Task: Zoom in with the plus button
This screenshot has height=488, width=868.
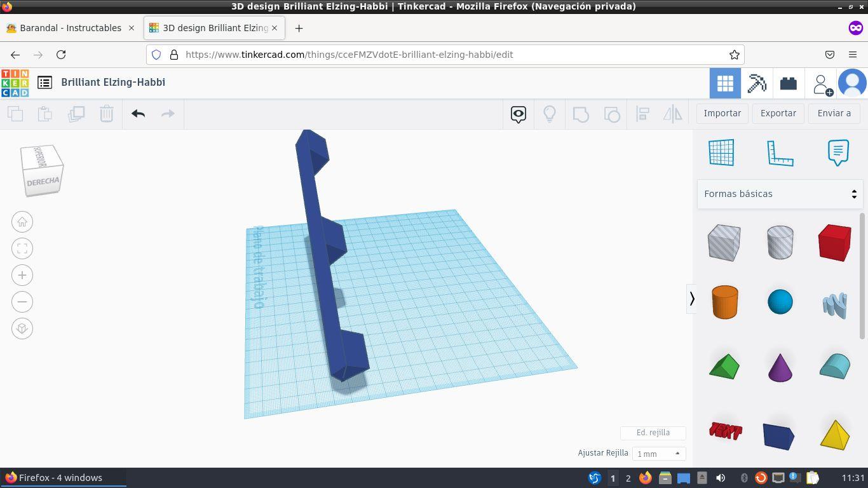Action: 22,275
